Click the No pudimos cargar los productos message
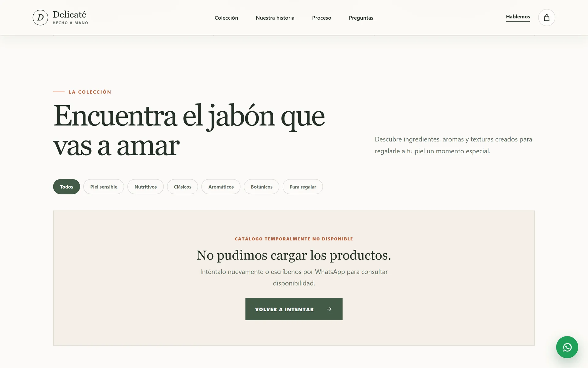 (x=294, y=255)
